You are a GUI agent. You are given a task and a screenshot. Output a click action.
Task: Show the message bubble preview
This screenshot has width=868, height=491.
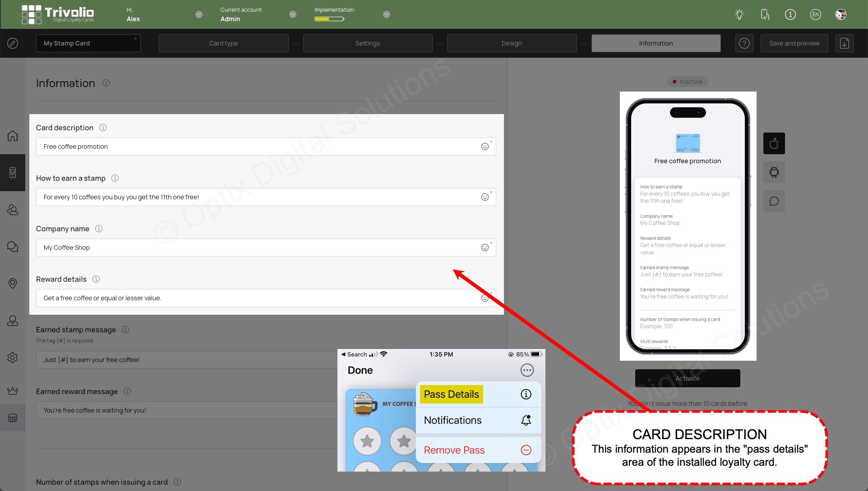point(774,201)
